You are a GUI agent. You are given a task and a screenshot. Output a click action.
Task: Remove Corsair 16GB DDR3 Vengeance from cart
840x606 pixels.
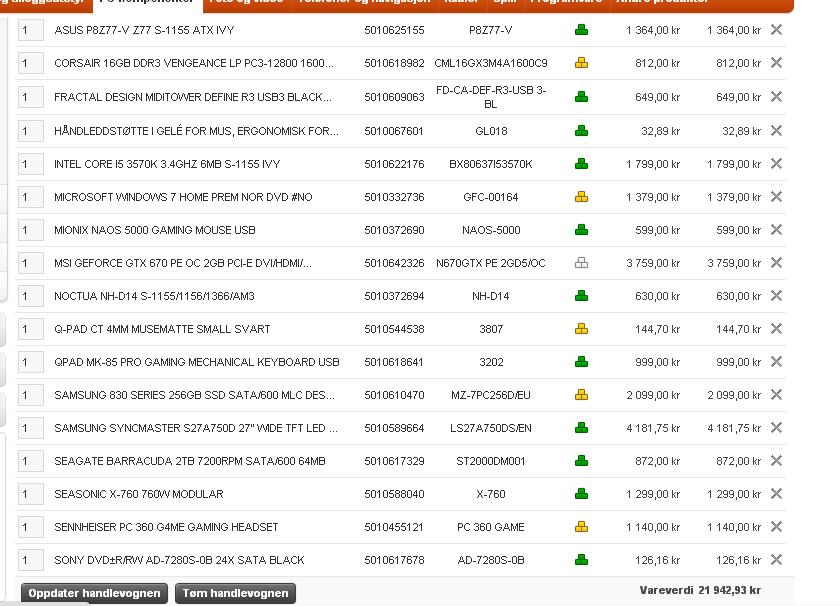click(x=776, y=63)
